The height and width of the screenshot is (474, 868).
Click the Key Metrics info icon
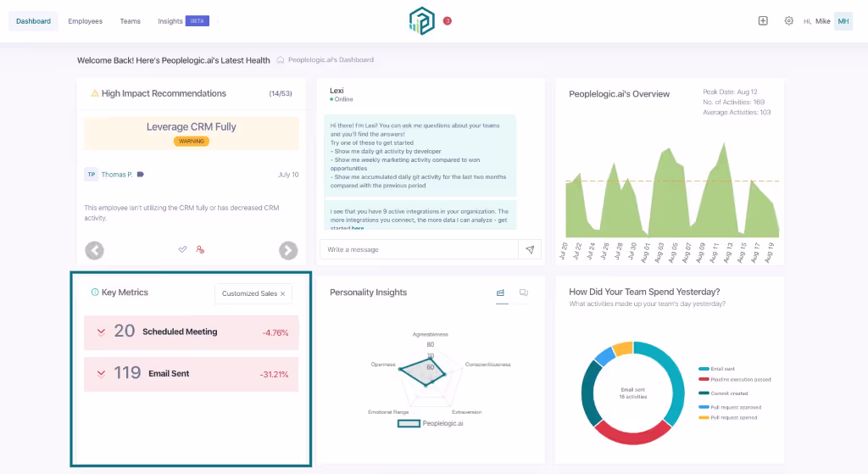point(95,293)
